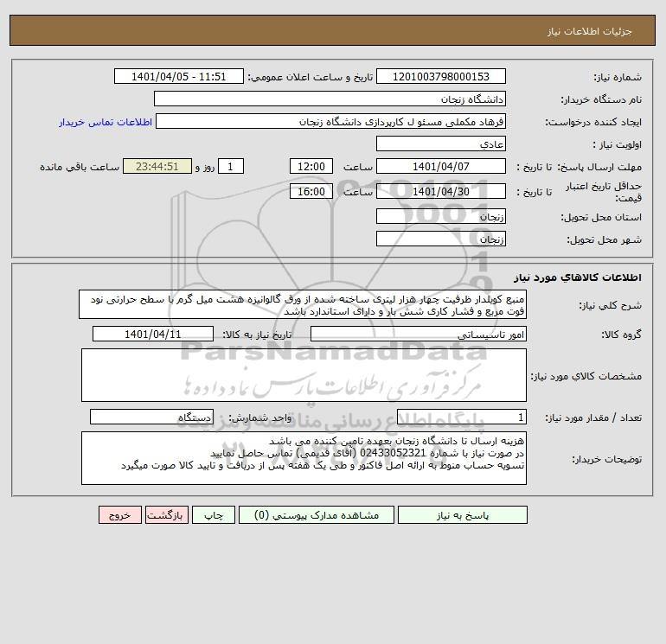Click the requester field فرهاد مکملی
The height and width of the screenshot is (644, 666).
point(331,121)
